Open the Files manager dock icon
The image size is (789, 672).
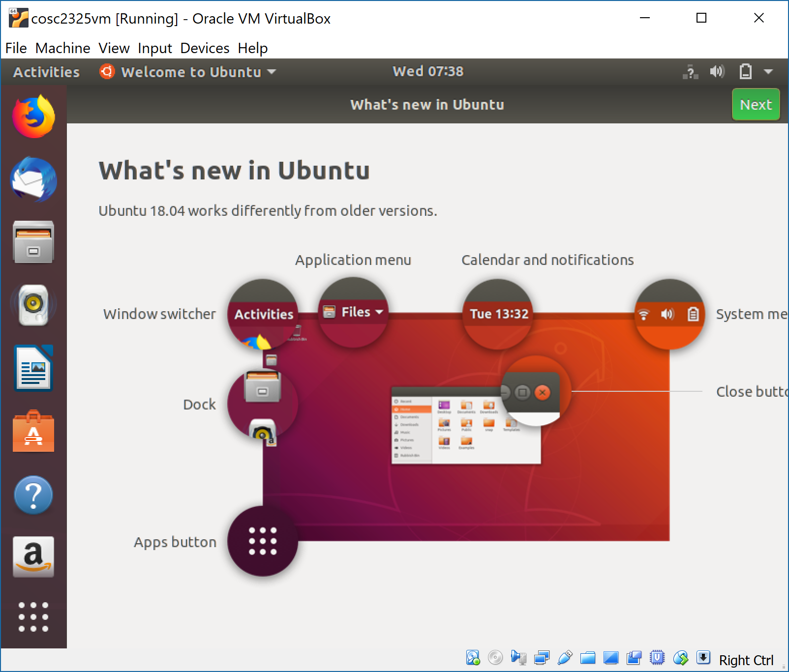(x=33, y=242)
